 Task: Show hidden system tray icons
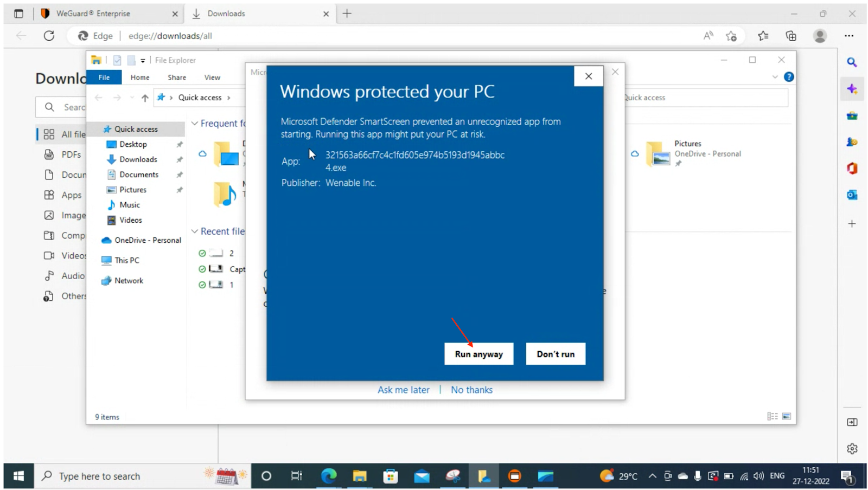[652, 476]
